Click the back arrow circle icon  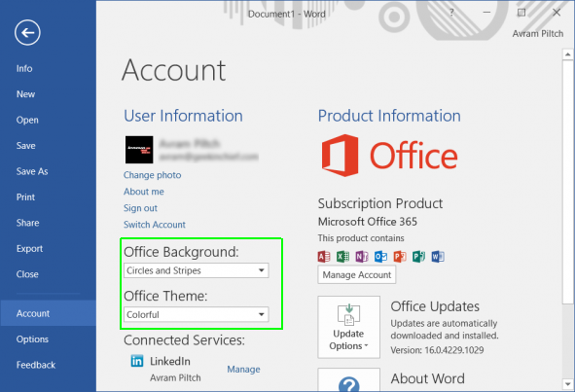27,33
